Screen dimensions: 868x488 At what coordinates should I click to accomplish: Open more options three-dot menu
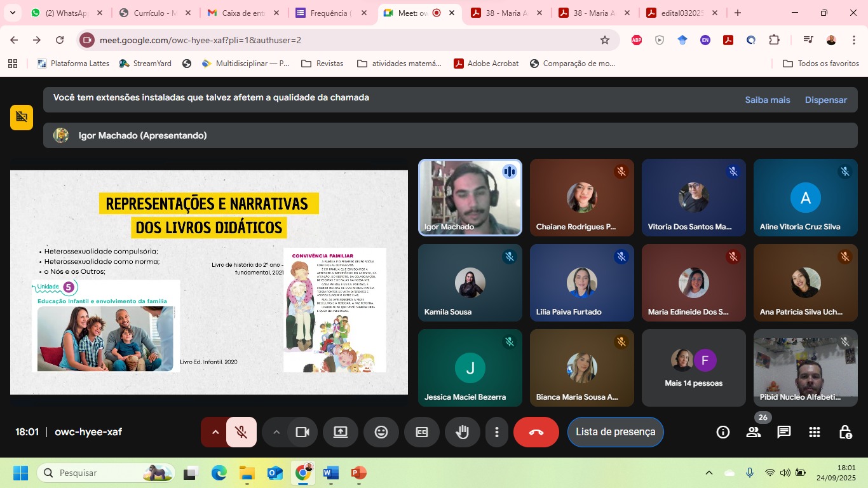tap(496, 432)
